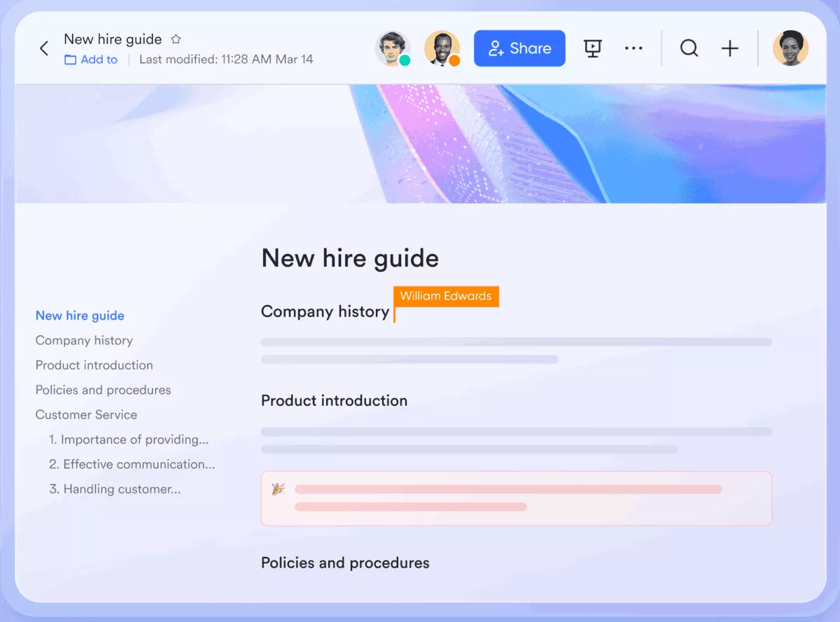Image resolution: width=840 pixels, height=622 pixels.
Task: Click the William Edwards cursor label
Action: (446, 296)
